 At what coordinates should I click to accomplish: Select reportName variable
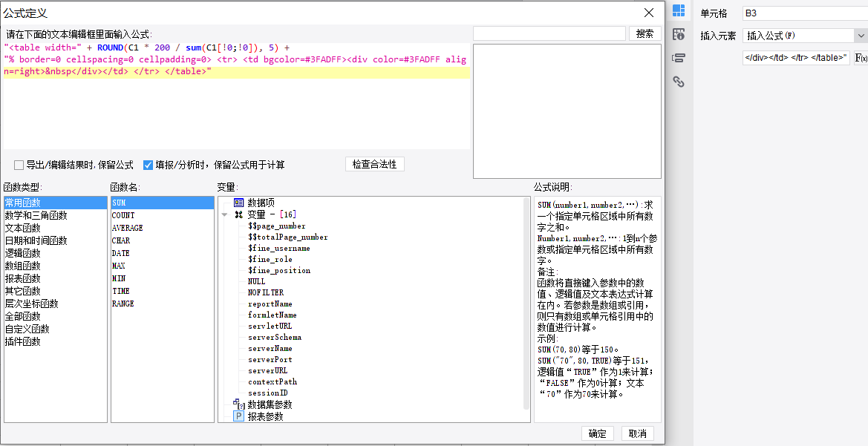tap(270, 304)
